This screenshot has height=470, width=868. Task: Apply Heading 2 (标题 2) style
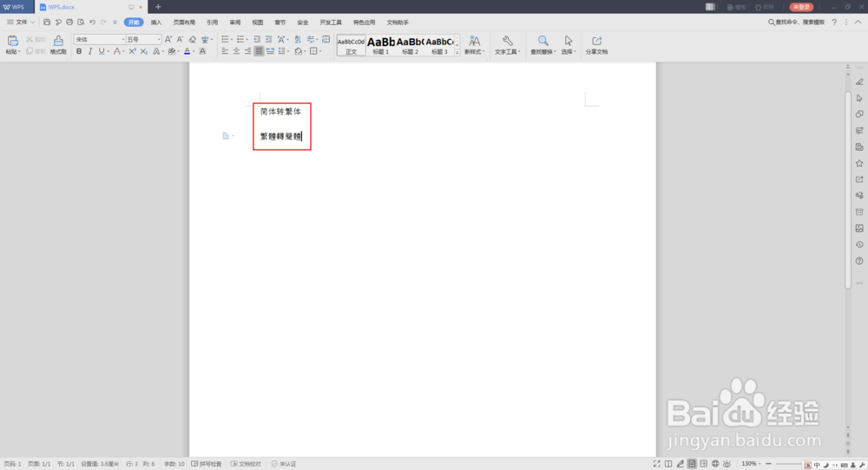(x=411, y=45)
